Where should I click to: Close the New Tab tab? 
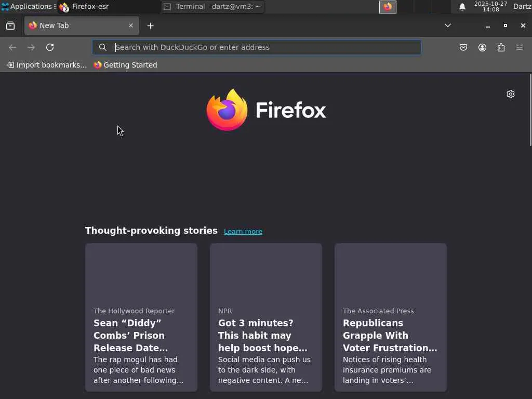point(130,25)
